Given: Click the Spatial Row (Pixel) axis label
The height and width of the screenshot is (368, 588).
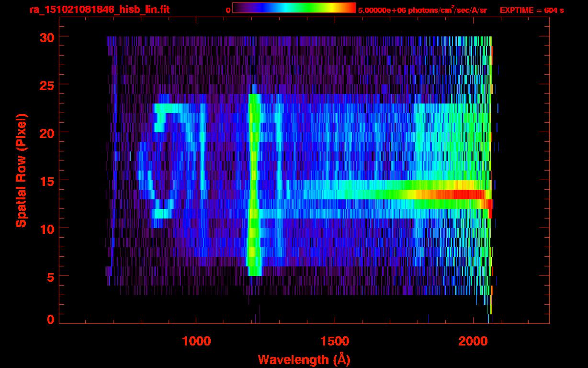Looking at the screenshot, I should click(21, 170).
